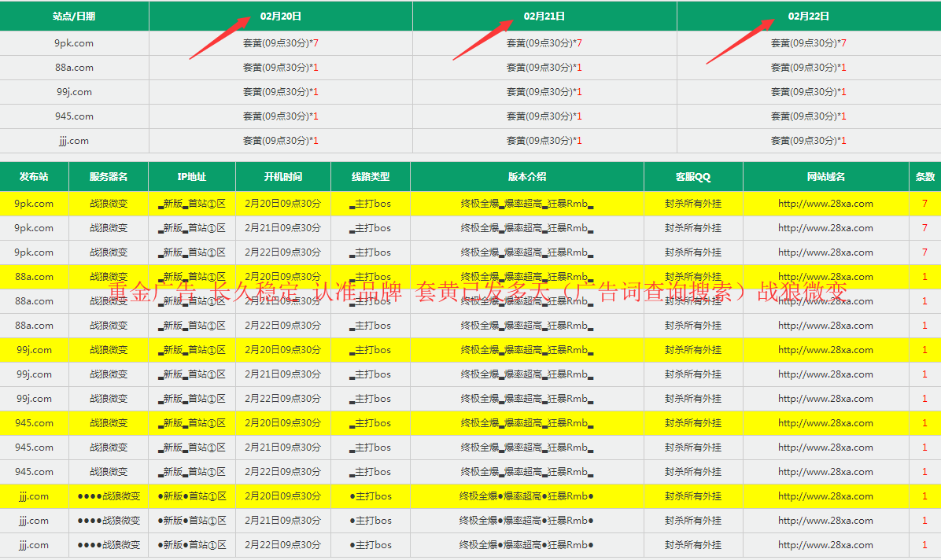Click 9pk.com in the top schedule table
This screenshot has width=941, height=560.
[74, 43]
